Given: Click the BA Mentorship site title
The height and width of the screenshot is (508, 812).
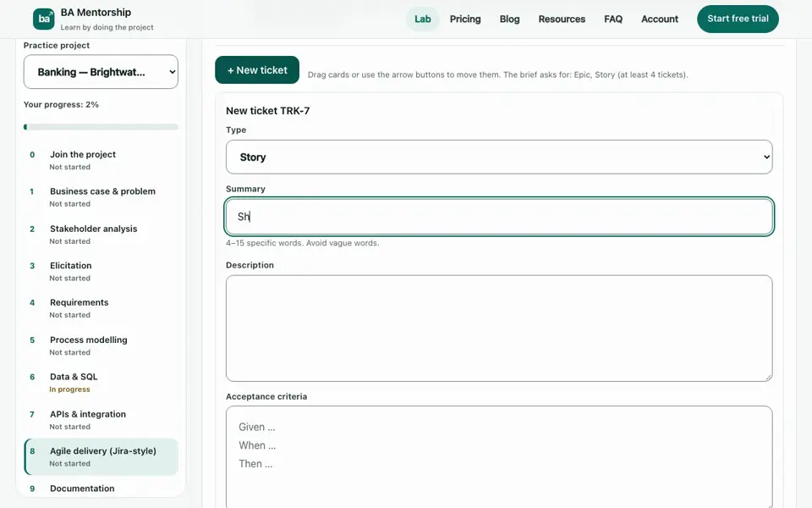Looking at the screenshot, I should [96, 13].
